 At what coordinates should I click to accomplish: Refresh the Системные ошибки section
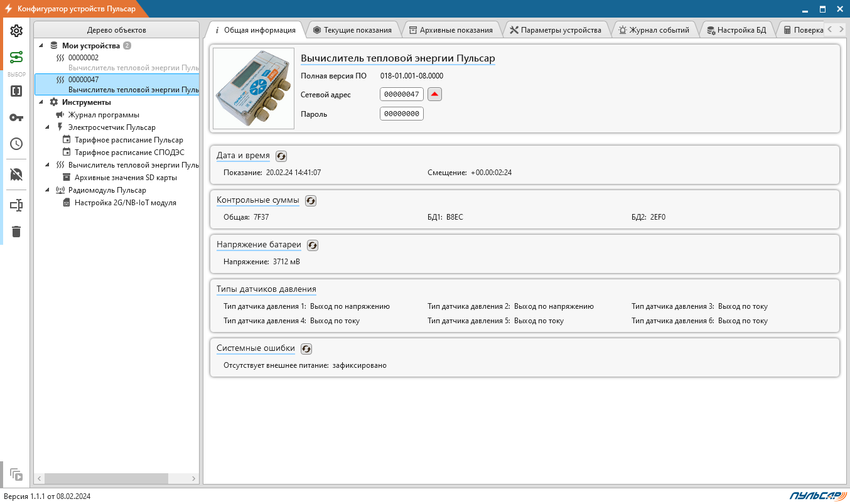(x=306, y=349)
